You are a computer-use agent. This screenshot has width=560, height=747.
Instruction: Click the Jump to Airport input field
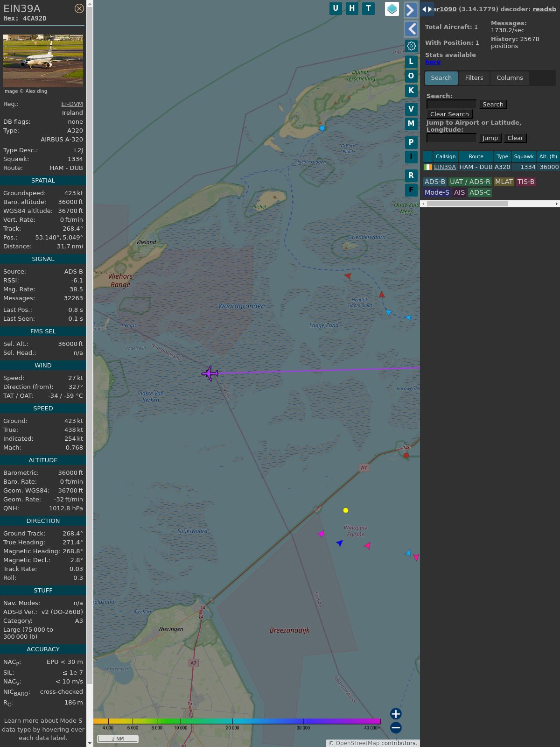(451, 138)
